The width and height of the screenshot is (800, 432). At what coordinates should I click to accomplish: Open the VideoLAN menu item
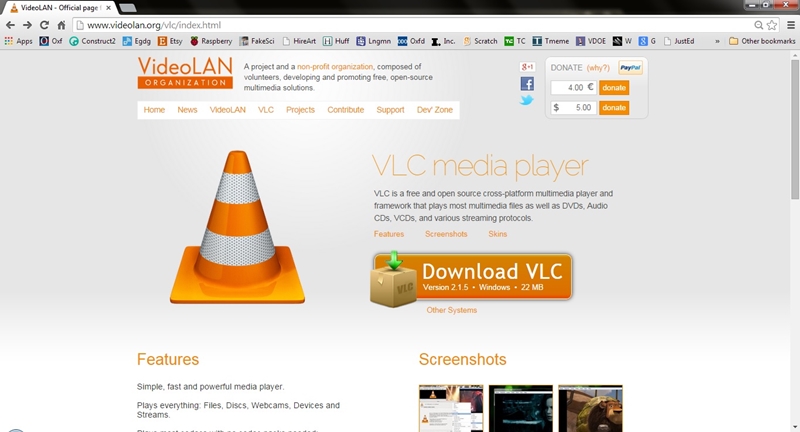click(228, 110)
